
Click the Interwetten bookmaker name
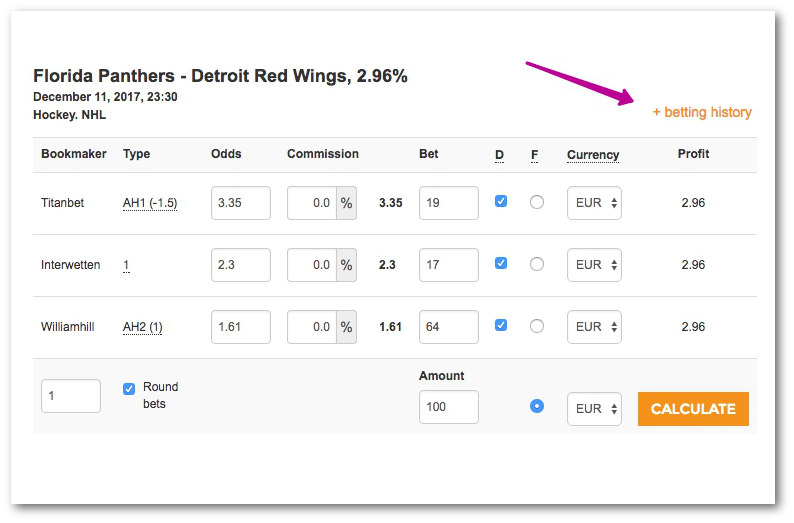click(x=70, y=265)
